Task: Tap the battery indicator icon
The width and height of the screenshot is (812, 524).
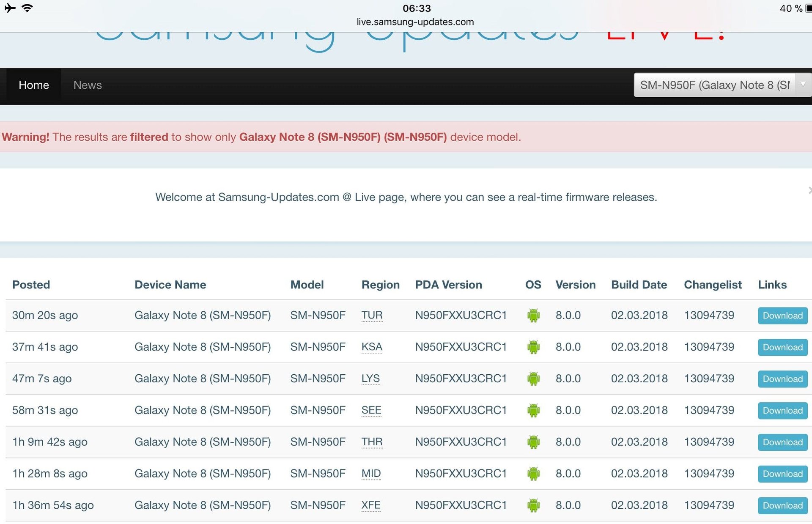Action: (808, 8)
